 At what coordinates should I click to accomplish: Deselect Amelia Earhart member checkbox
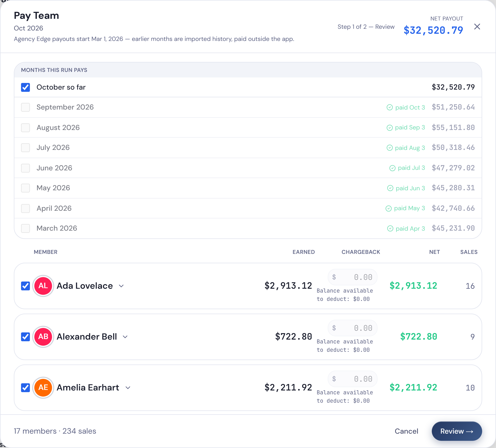[x=25, y=388]
